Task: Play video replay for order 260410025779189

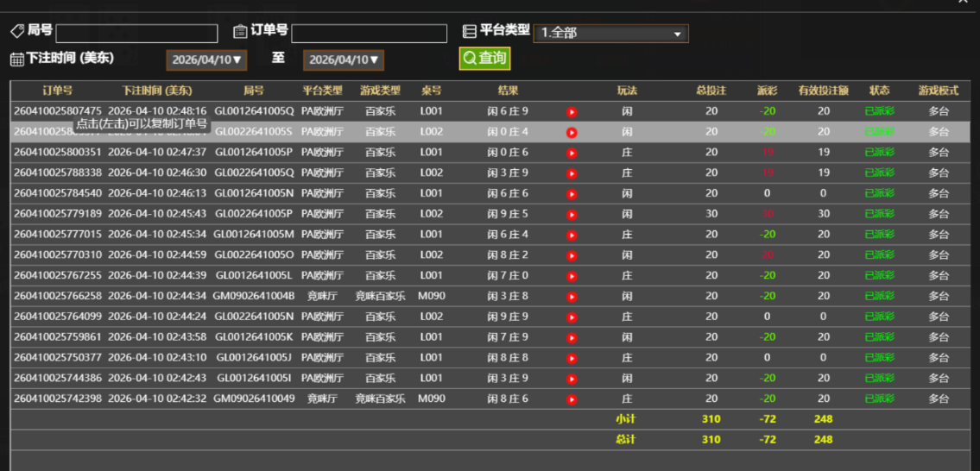Action: pyautogui.click(x=572, y=215)
